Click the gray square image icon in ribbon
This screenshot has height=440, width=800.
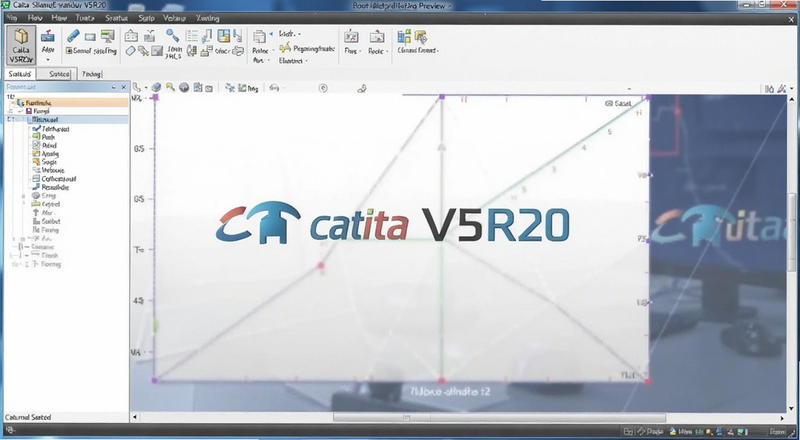tap(157, 51)
